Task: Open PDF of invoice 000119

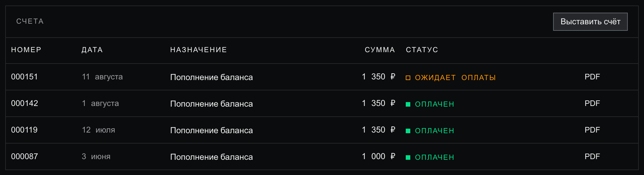Action: pyautogui.click(x=592, y=130)
